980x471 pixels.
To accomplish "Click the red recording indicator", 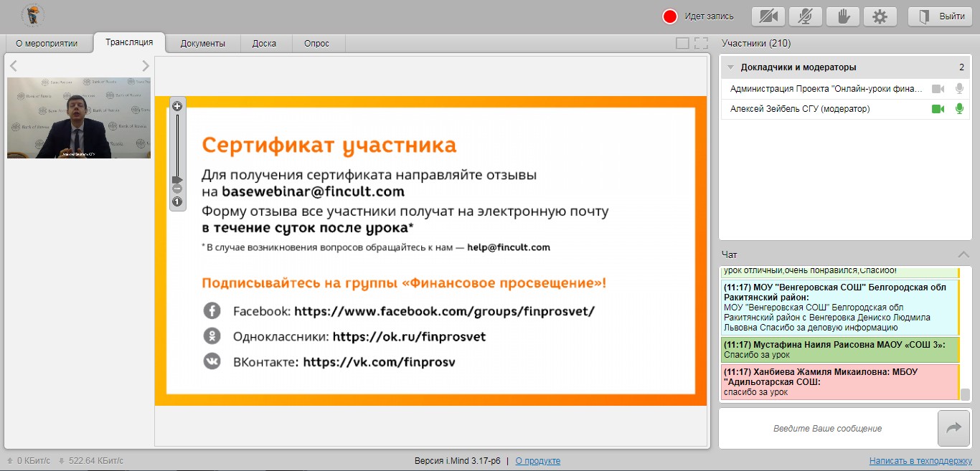I will [670, 16].
